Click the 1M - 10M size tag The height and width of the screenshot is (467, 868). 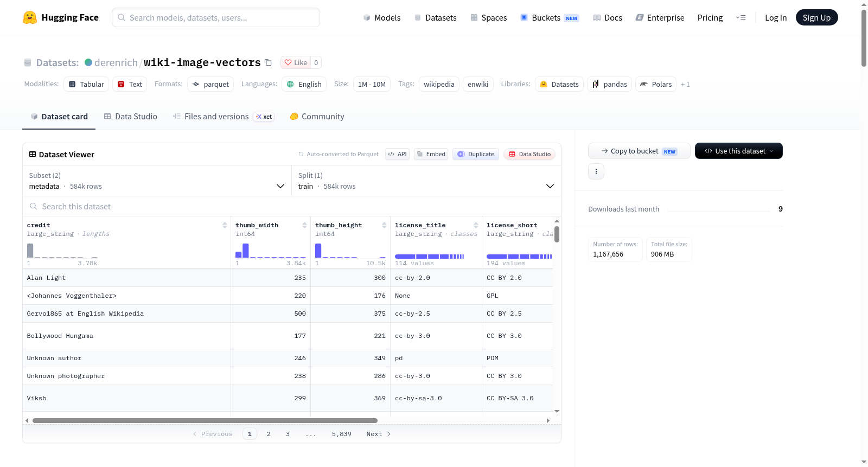coord(372,84)
